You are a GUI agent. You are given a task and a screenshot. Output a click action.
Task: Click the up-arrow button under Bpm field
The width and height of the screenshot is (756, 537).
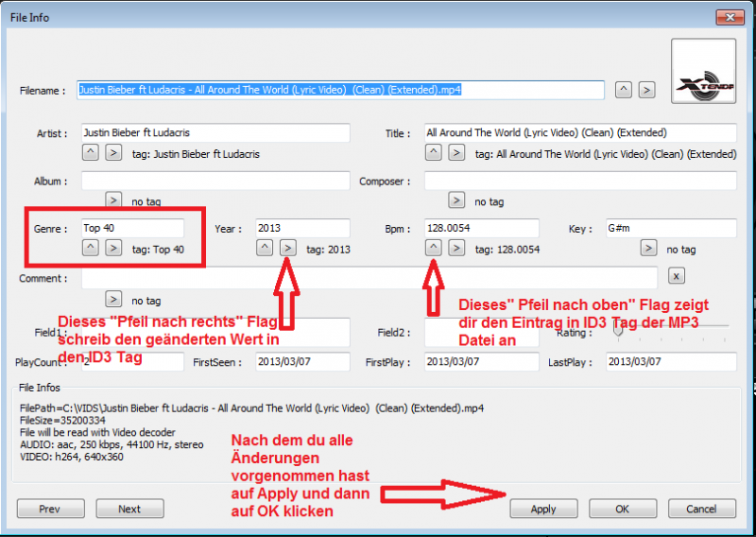pyautogui.click(x=434, y=248)
